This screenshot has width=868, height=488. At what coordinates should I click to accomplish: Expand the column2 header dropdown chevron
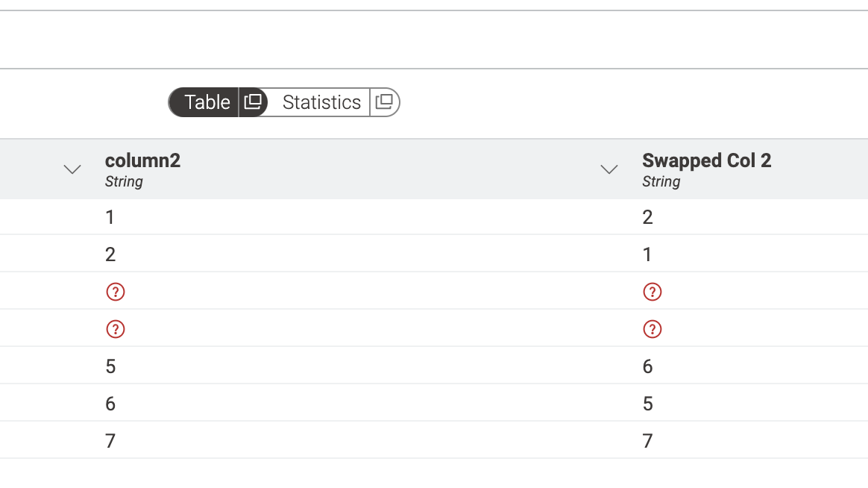(72, 169)
